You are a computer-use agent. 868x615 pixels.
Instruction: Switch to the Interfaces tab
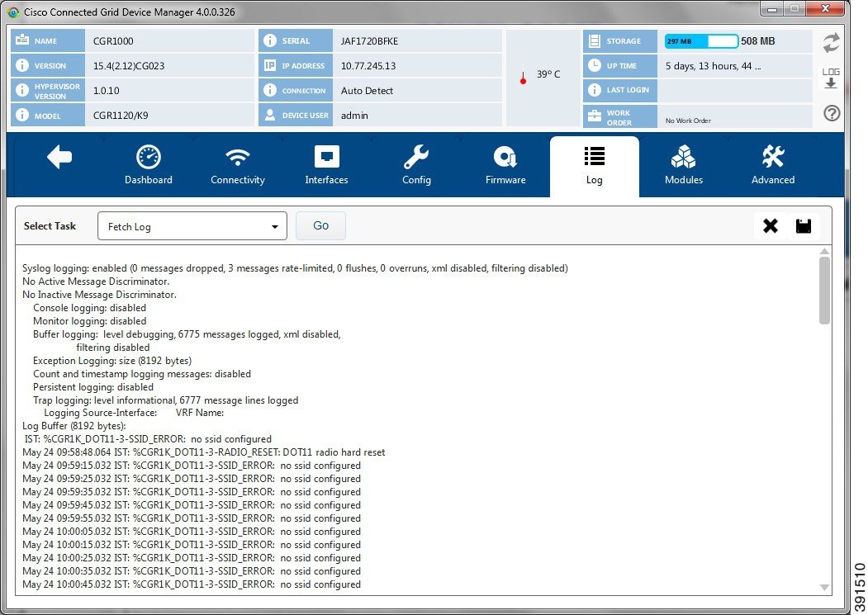(x=326, y=165)
